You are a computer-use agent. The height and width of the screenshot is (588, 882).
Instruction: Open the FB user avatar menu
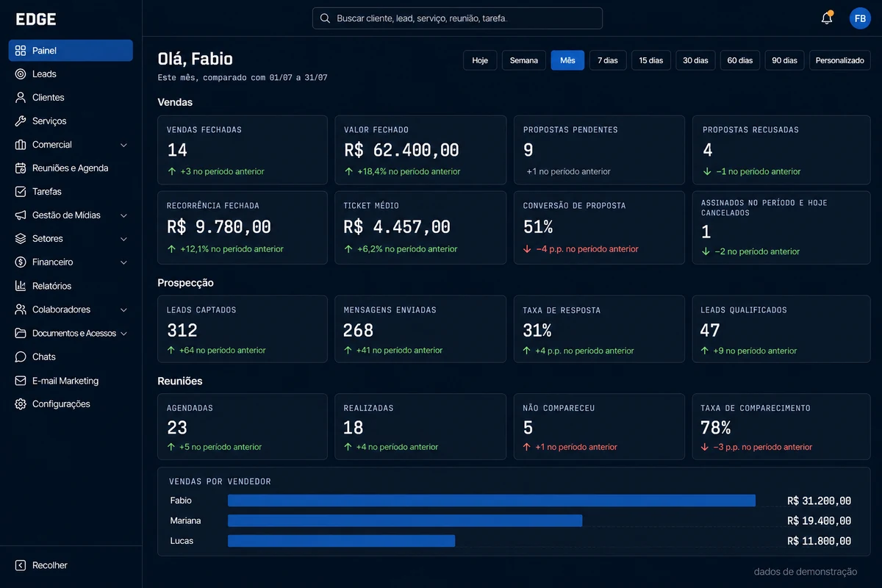pyautogui.click(x=860, y=18)
